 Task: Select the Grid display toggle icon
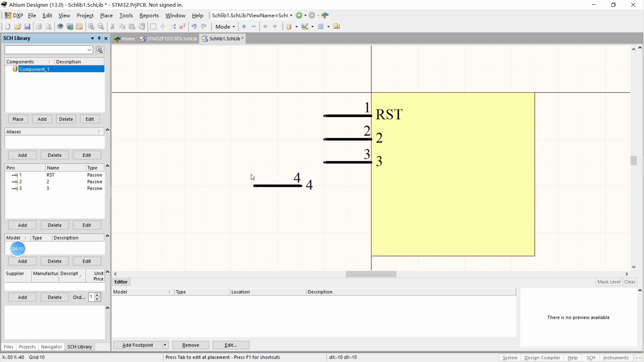tap(321, 26)
